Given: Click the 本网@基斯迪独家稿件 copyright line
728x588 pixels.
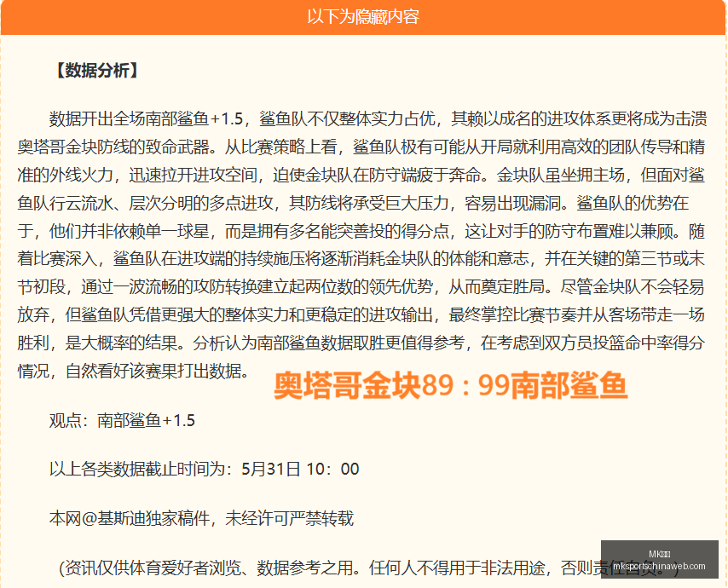Looking at the screenshot, I should [201, 518].
